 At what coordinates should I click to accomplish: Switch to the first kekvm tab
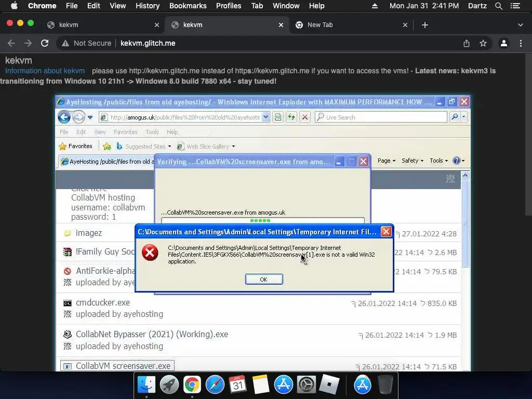tap(103, 25)
